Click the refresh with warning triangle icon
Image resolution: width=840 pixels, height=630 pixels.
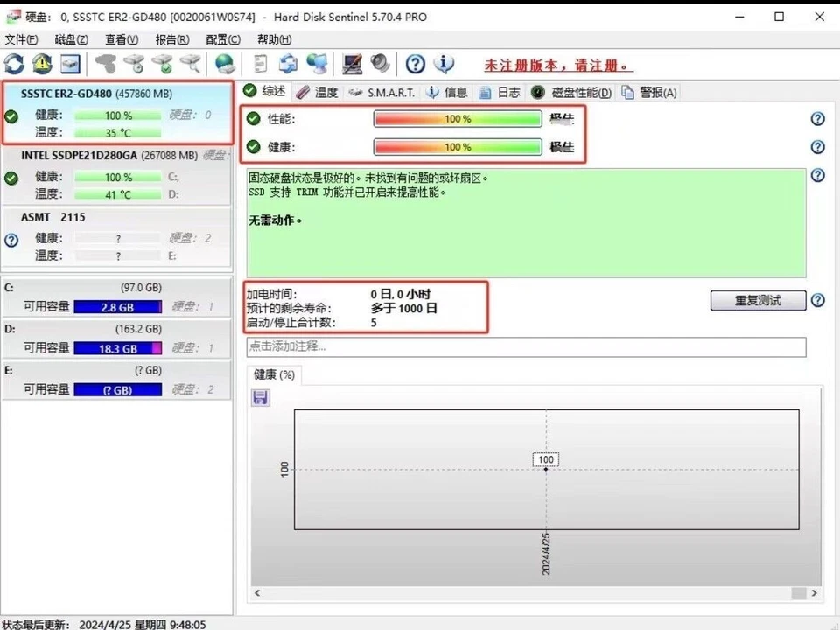point(42,64)
